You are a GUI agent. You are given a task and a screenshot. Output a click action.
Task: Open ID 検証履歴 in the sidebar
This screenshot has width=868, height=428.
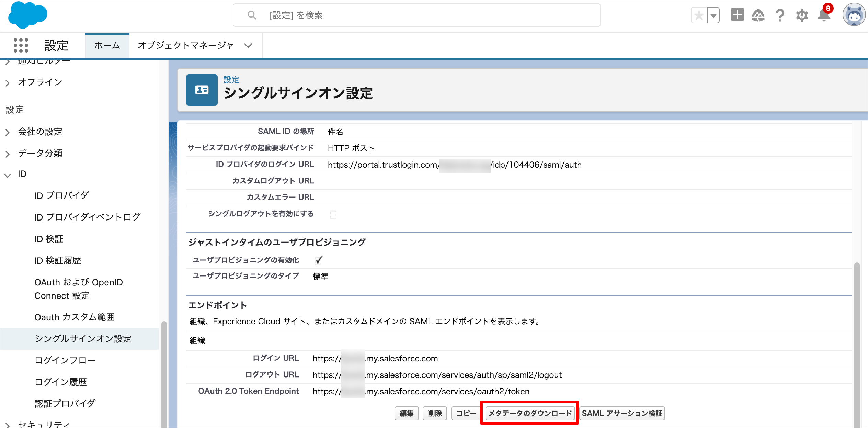coord(58,260)
